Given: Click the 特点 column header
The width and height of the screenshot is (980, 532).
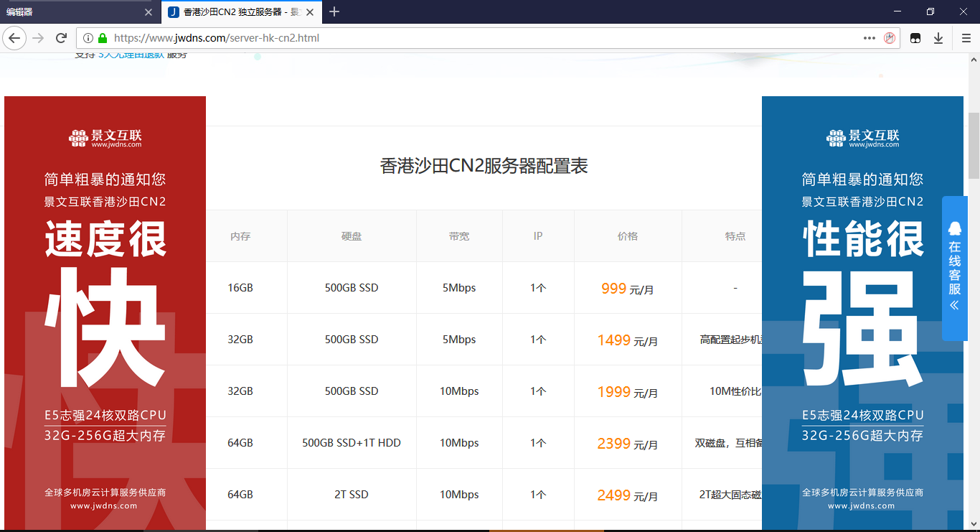Looking at the screenshot, I should pos(735,236).
